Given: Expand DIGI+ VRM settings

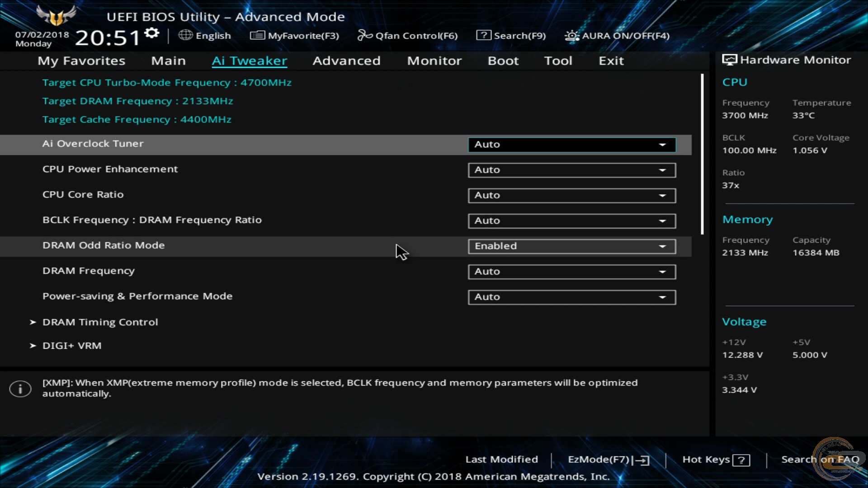Looking at the screenshot, I should pos(71,346).
